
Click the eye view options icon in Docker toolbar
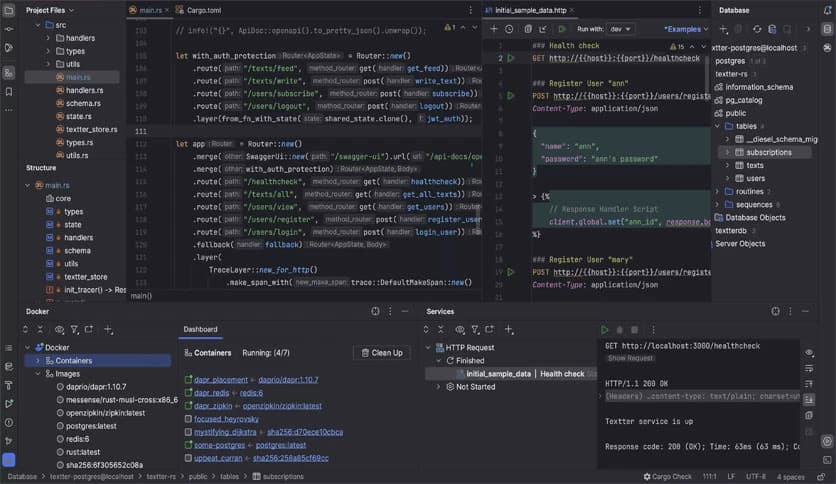click(x=59, y=330)
